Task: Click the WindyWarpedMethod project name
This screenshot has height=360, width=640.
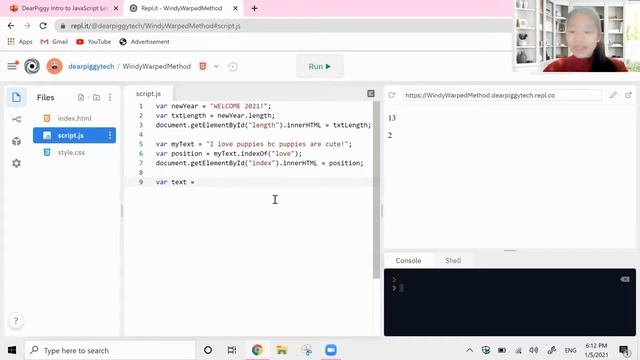Action: [x=157, y=66]
